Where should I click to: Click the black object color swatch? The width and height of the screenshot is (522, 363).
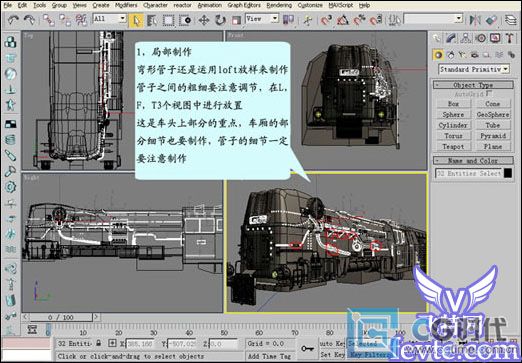(x=508, y=173)
